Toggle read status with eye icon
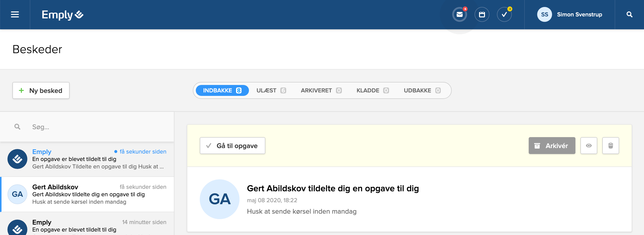 pyautogui.click(x=589, y=146)
